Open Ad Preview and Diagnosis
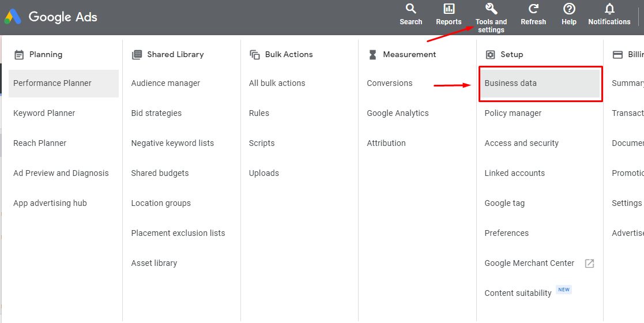Screen dimensions: 644x323 pos(61,173)
